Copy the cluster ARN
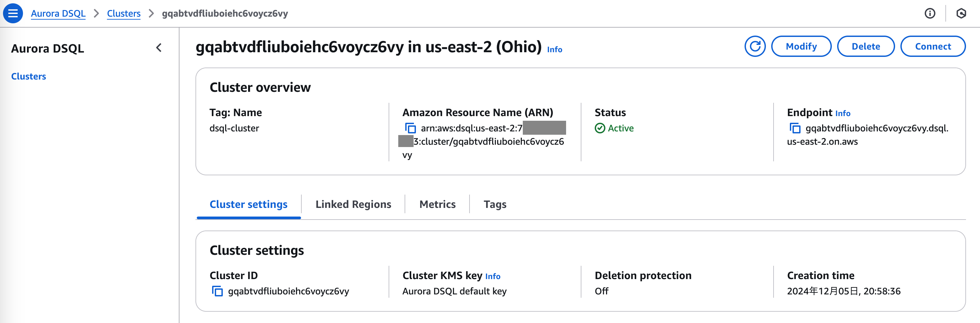The image size is (980, 323). [x=410, y=128]
